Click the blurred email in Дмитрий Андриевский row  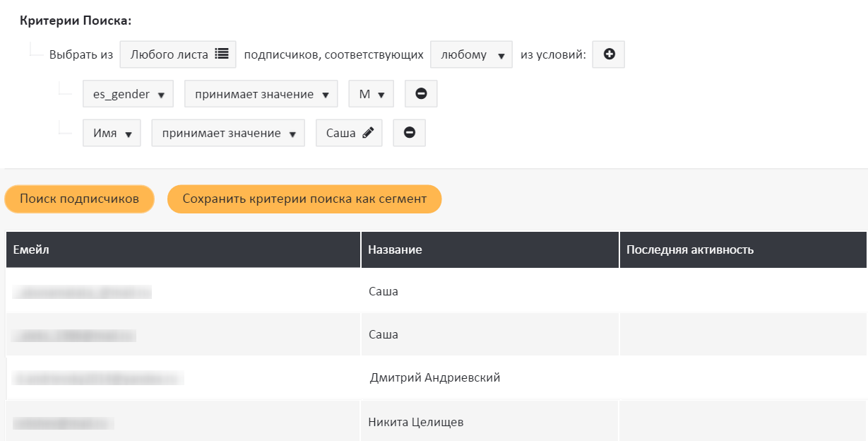98,379
